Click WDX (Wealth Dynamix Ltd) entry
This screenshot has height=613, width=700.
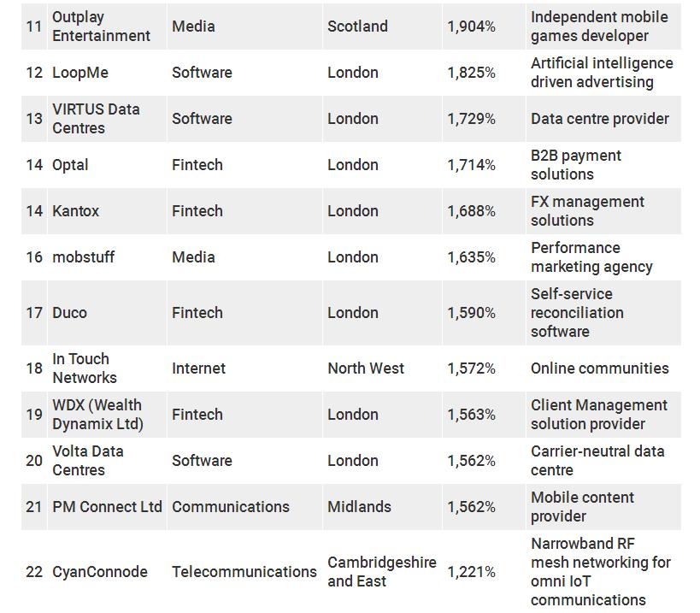pyautogui.click(x=97, y=415)
